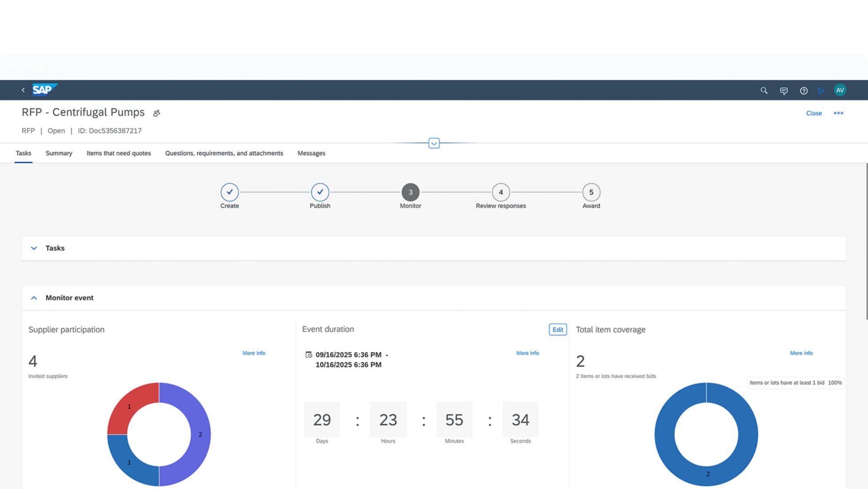The height and width of the screenshot is (489, 868).
Task: Switch to the Summary tab
Action: click(x=59, y=153)
